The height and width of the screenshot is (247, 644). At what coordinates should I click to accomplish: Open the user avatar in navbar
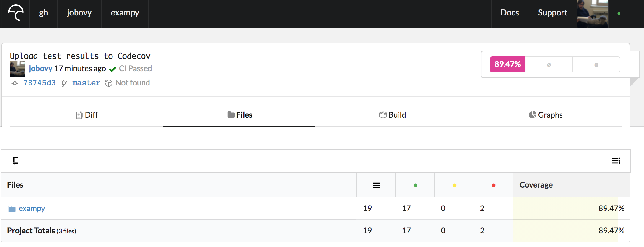tap(593, 14)
